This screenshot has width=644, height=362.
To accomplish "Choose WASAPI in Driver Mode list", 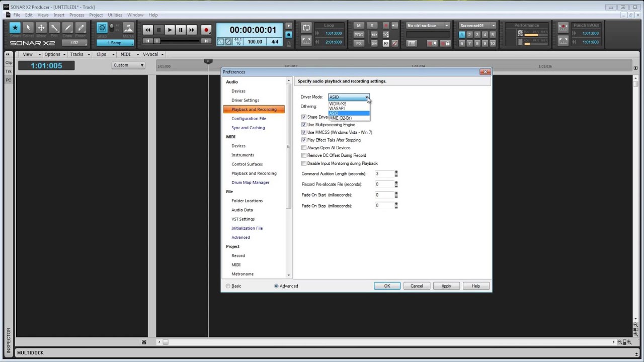I will tap(349, 109).
